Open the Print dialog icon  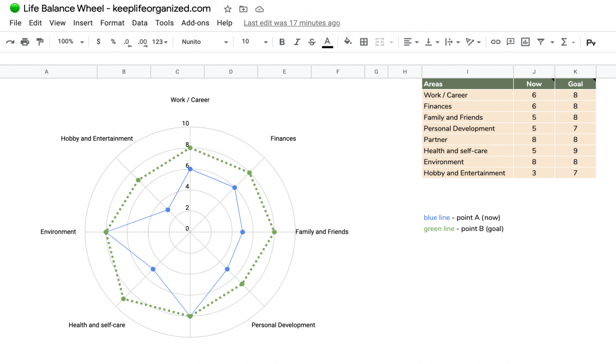[x=25, y=42]
